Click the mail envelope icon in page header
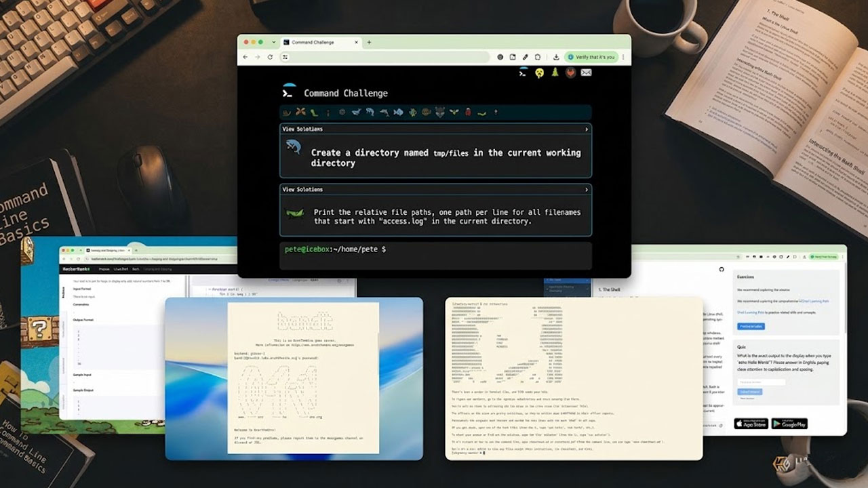Image resolution: width=868 pixels, height=488 pixels. click(x=587, y=73)
